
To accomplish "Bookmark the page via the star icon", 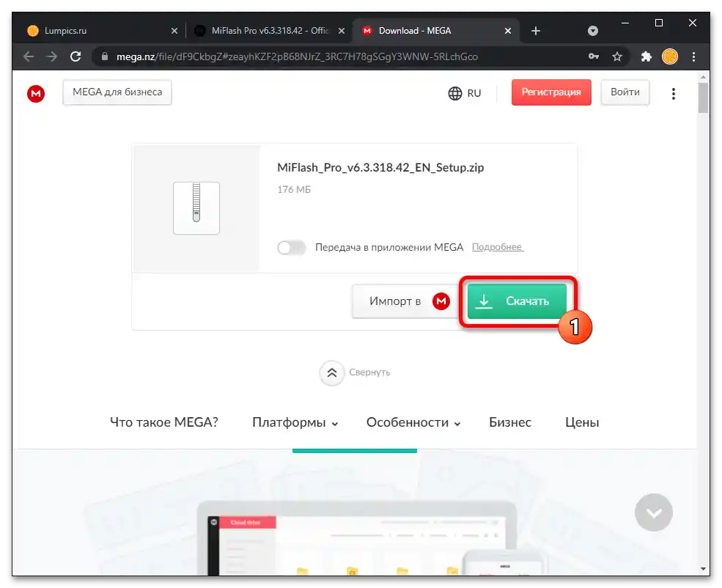I will coord(617,56).
